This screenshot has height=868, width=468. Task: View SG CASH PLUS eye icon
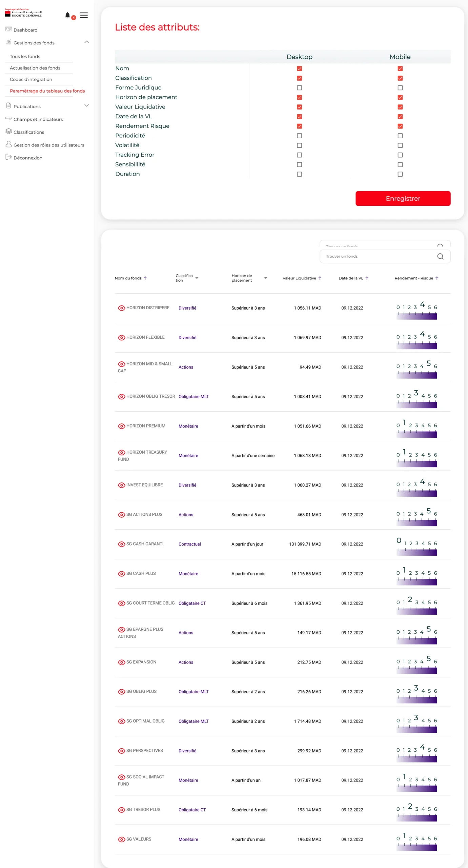(121, 573)
